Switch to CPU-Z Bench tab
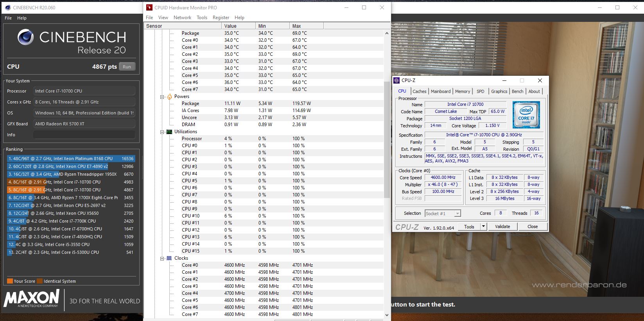The height and width of the screenshot is (321, 644). (517, 91)
